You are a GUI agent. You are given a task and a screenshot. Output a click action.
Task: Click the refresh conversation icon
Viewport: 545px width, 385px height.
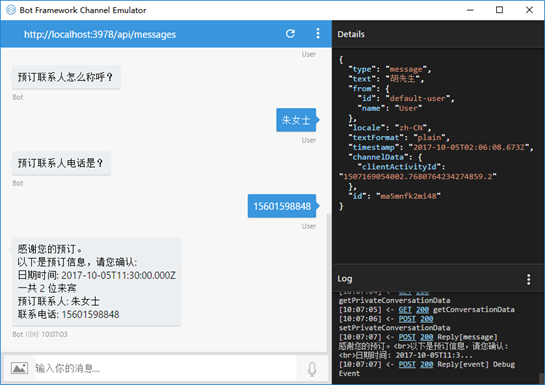pyautogui.click(x=290, y=33)
